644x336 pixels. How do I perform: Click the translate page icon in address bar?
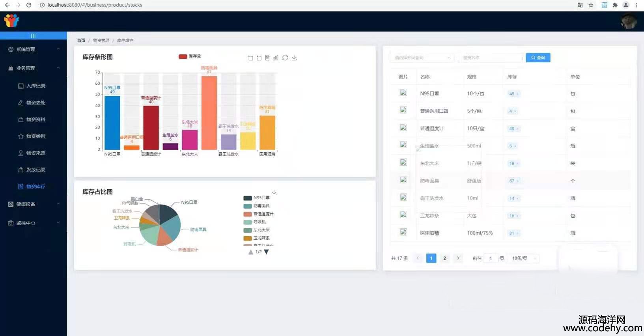tap(580, 5)
